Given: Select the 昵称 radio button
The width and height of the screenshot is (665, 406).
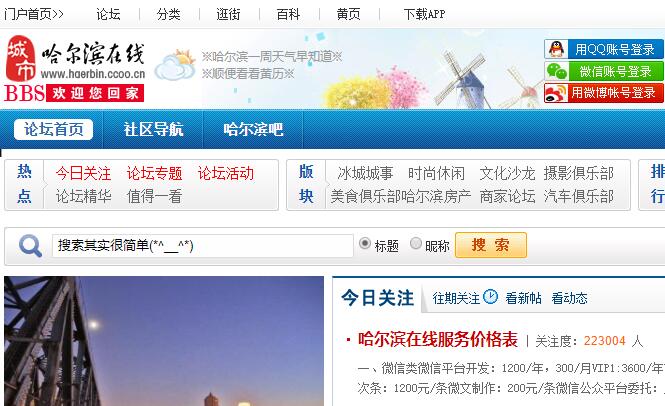Looking at the screenshot, I should [416, 244].
